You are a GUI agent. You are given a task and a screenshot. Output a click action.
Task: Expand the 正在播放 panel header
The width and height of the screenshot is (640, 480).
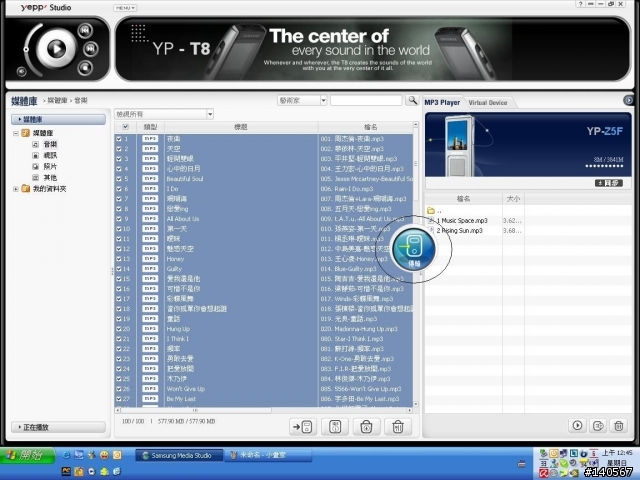point(58,427)
